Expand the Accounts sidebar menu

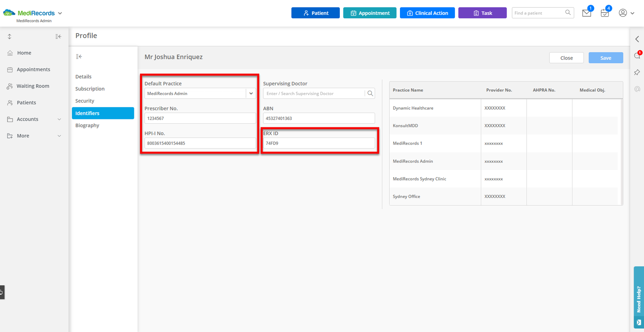click(x=34, y=119)
